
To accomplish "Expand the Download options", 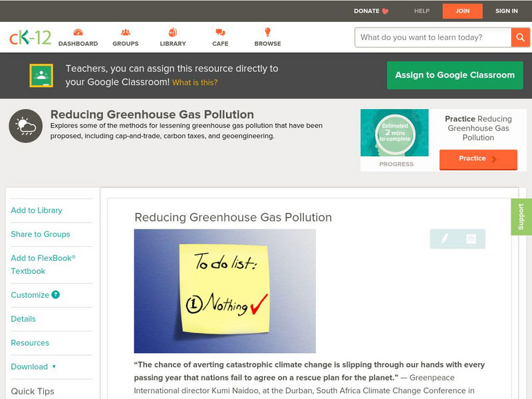I will coord(33,366).
